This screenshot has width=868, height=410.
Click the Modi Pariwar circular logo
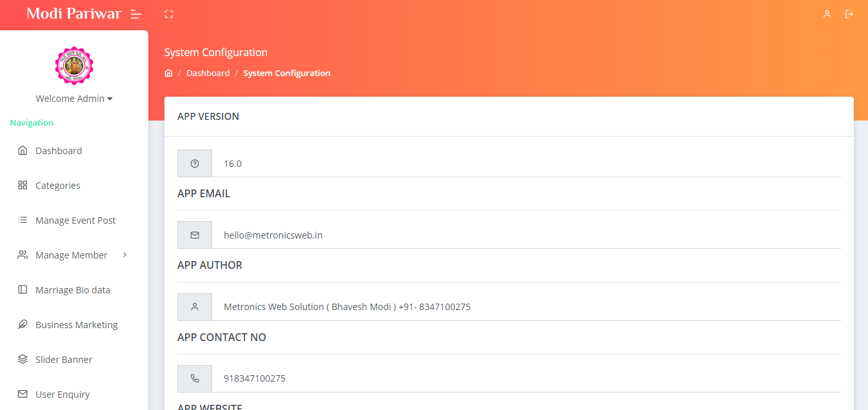pyautogui.click(x=74, y=66)
